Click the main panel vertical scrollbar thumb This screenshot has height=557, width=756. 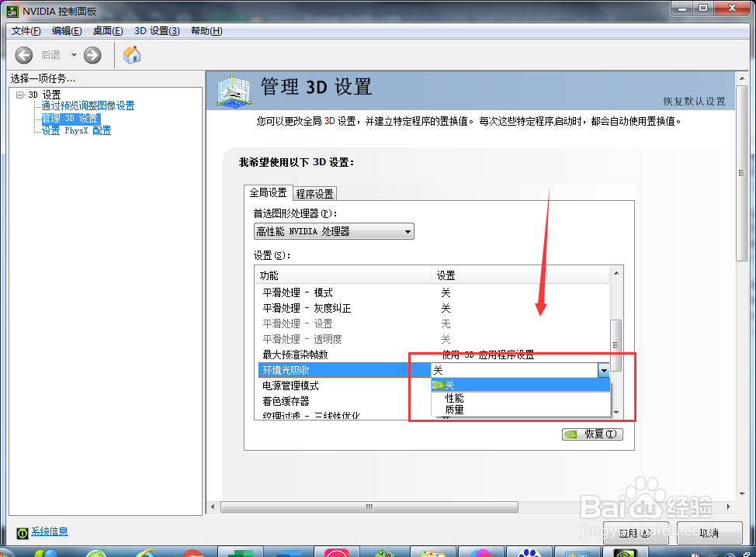point(741,174)
